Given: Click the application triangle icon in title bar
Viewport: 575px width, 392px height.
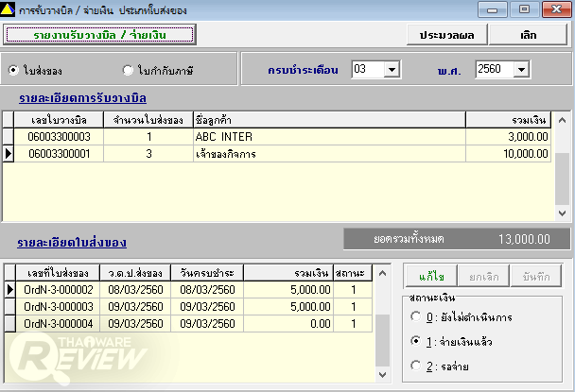Looking at the screenshot, I should point(8,9).
